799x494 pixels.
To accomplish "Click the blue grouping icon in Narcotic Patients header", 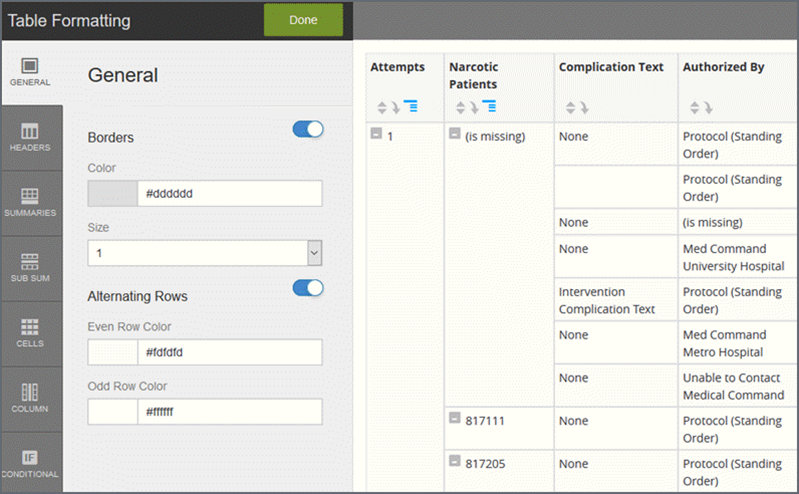I will [x=489, y=106].
